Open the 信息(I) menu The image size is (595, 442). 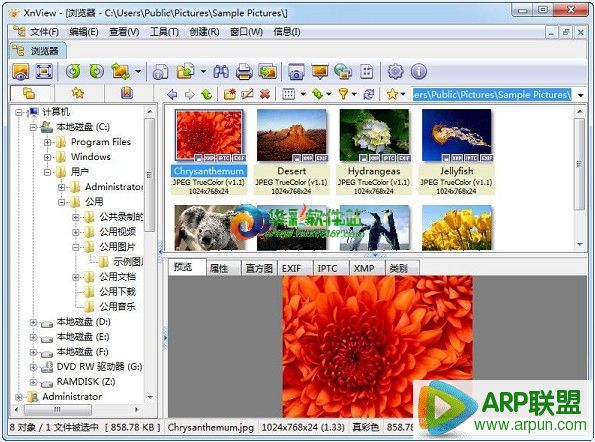(287, 32)
